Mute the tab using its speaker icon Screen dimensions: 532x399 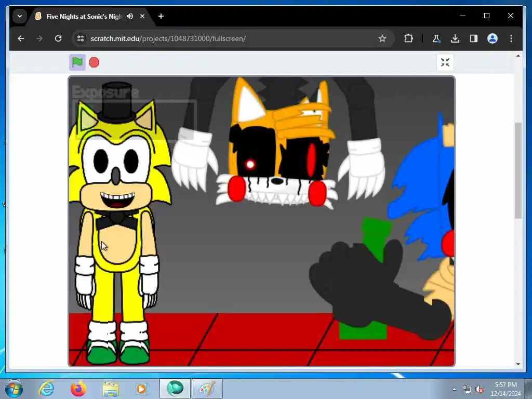[x=130, y=16]
